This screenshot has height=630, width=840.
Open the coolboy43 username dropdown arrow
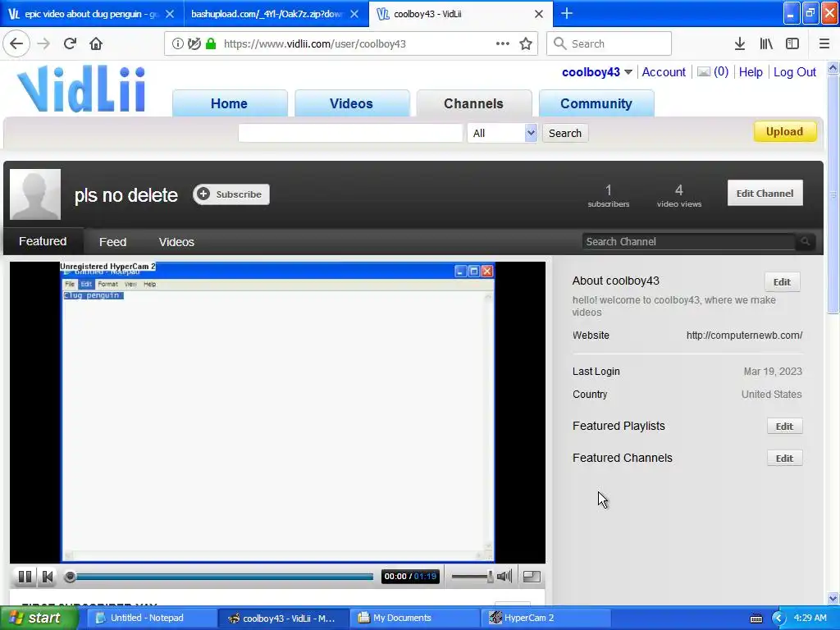coord(628,72)
